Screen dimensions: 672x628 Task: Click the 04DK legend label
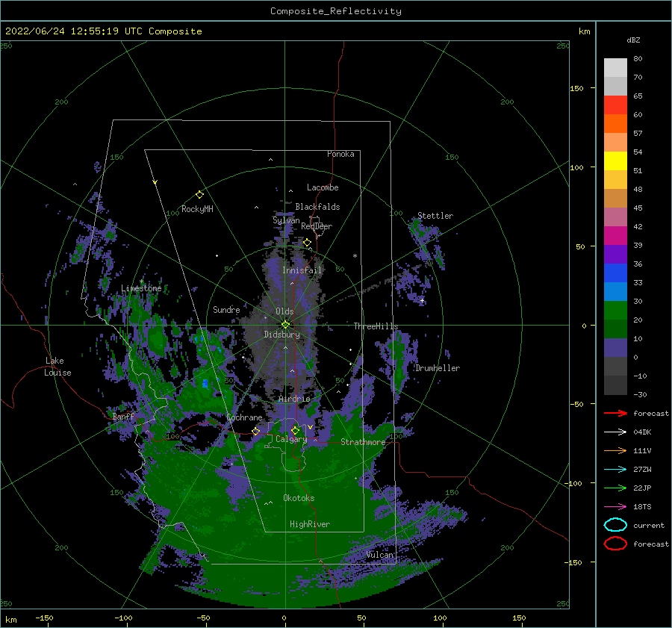tap(642, 432)
